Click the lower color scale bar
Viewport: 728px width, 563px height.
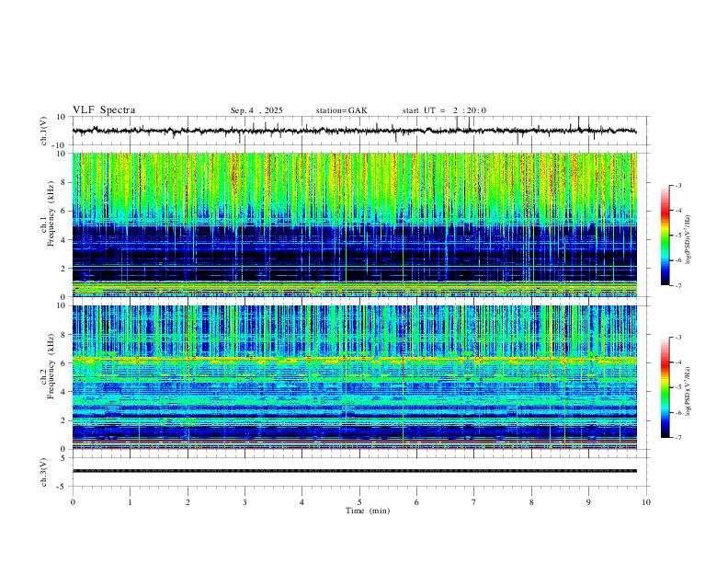coord(665,387)
